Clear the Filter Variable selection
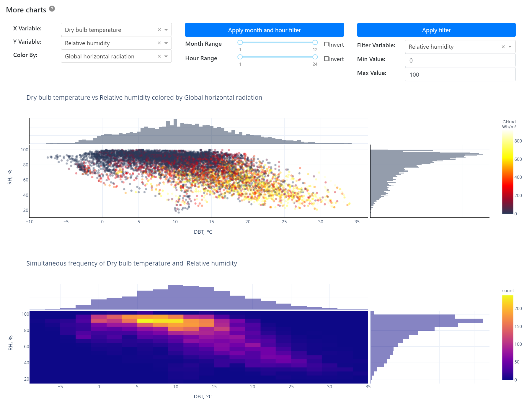532x403 pixels. [503, 47]
